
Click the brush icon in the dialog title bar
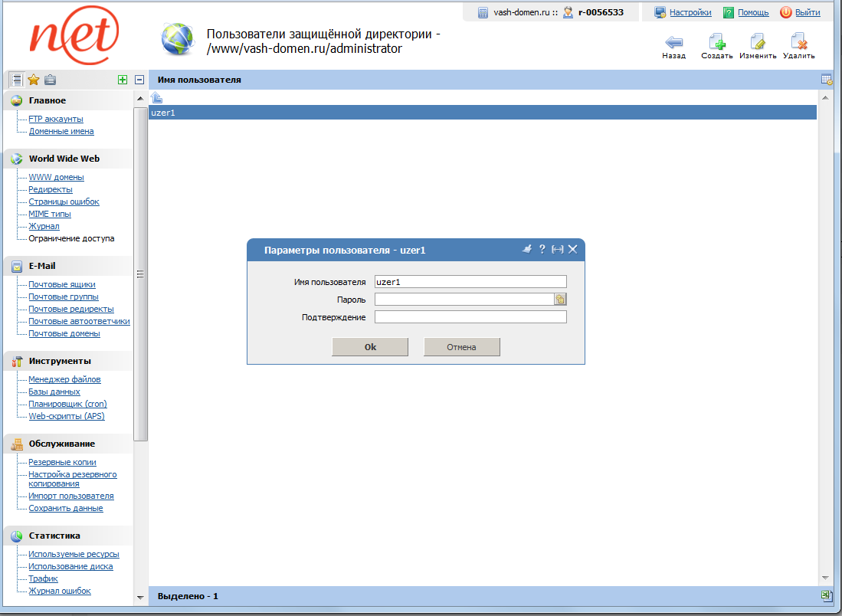coord(526,248)
